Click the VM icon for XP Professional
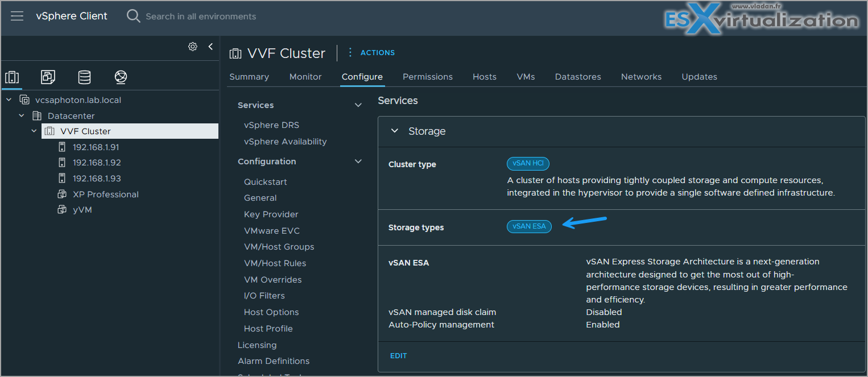Image resolution: width=868 pixels, height=377 pixels. [x=62, y=194]
